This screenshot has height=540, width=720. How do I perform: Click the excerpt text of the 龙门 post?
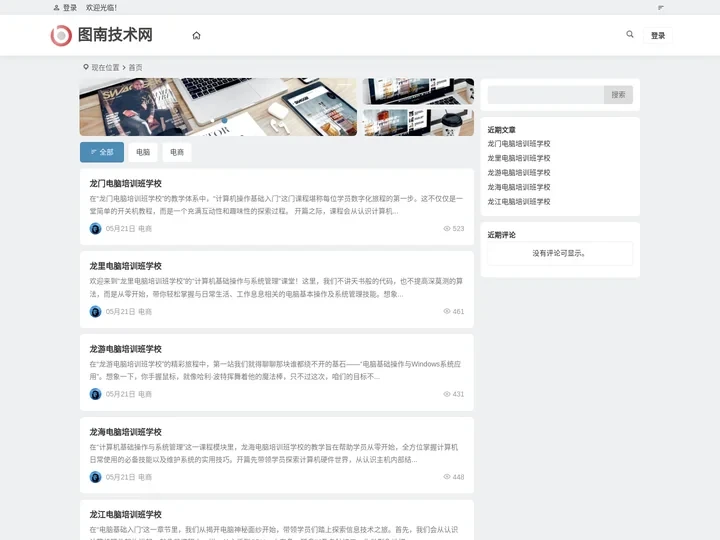(x=276, y=205)
